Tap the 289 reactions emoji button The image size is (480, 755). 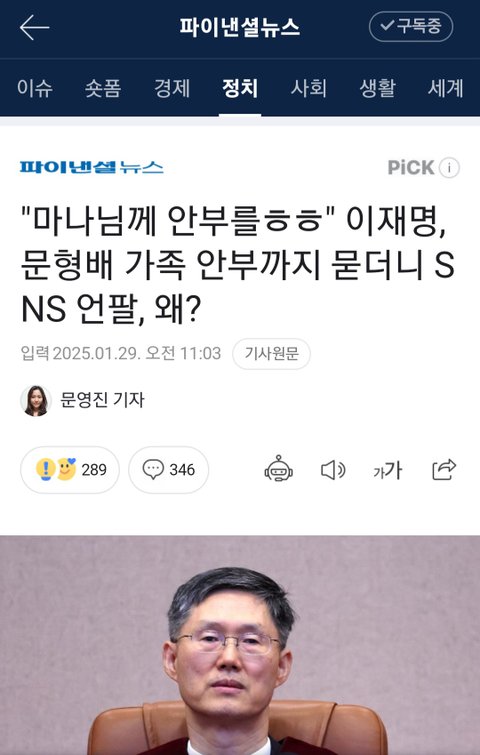[x=70, y=469]
